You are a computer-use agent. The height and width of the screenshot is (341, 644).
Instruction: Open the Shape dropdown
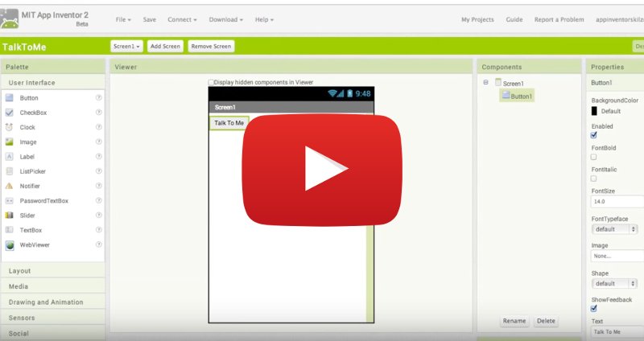coord(615,283)
